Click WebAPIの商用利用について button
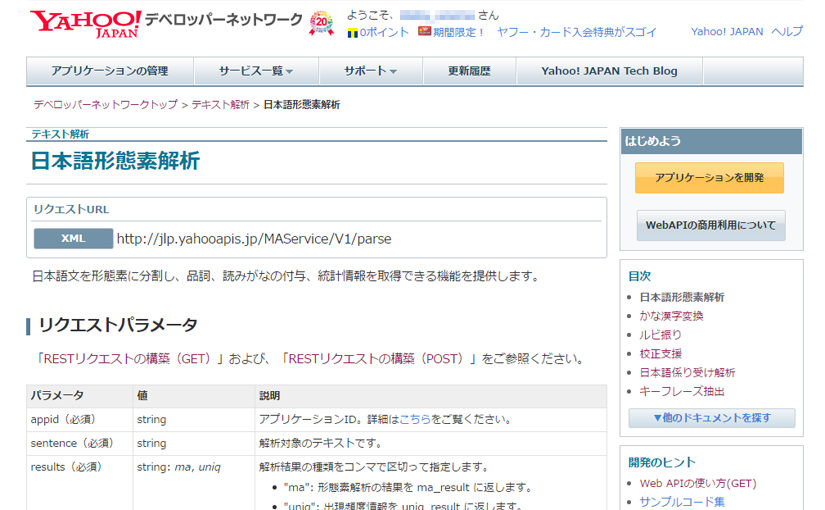This screenshot has height=510, width=825. (x=711, y=225)
